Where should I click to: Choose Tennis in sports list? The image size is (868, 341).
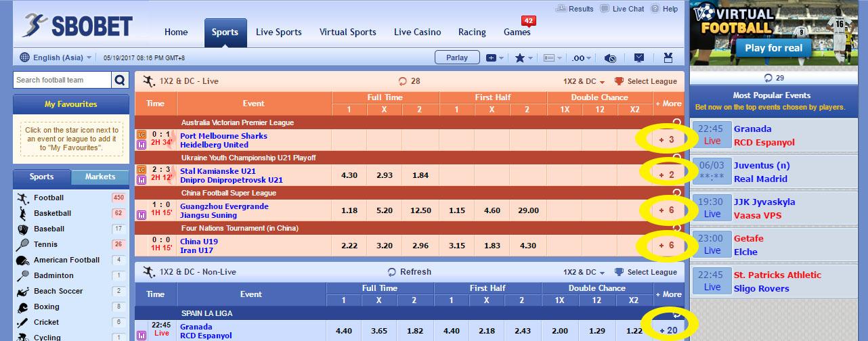pyautogui.click(x=71, y=244)
